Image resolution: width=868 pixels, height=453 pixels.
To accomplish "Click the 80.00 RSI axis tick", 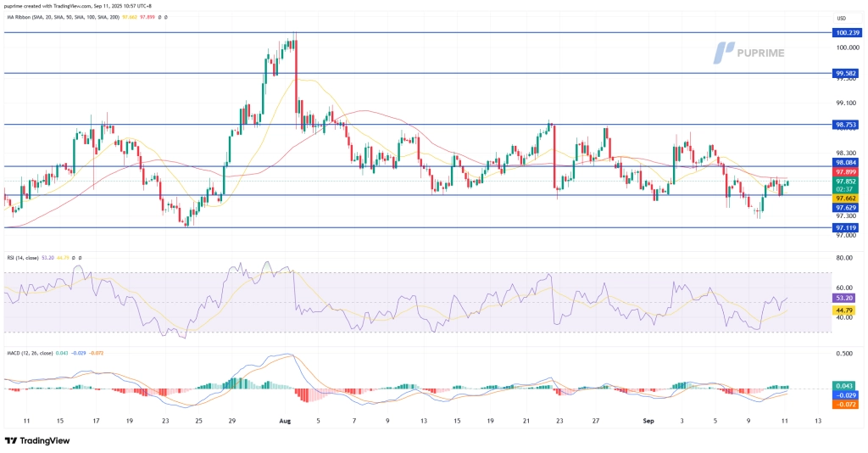I will tap(844, 258).
